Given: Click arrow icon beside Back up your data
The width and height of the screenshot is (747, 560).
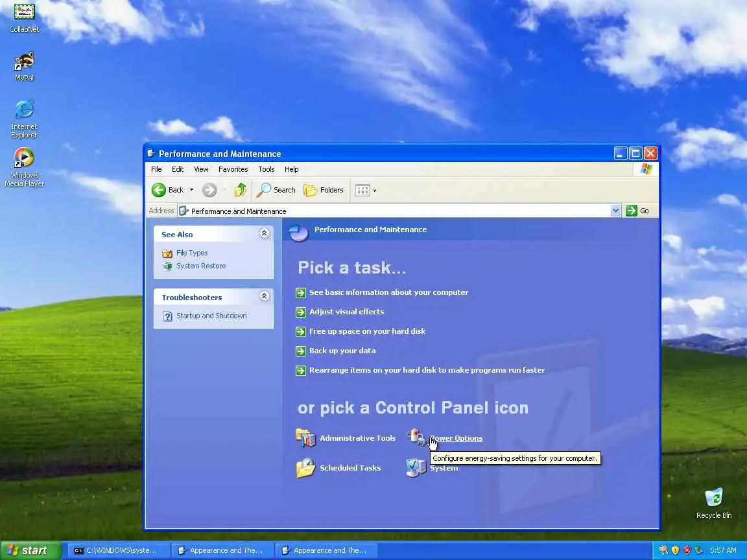Looking at the screenshot, I should [301, 351].
